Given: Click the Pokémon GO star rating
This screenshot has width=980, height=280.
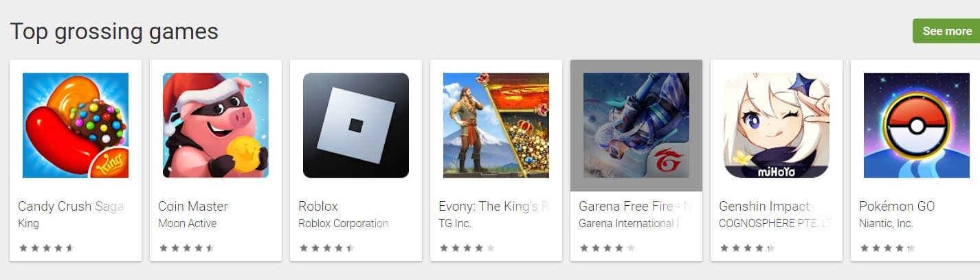Looking at the screenshot, I should 887,248.
